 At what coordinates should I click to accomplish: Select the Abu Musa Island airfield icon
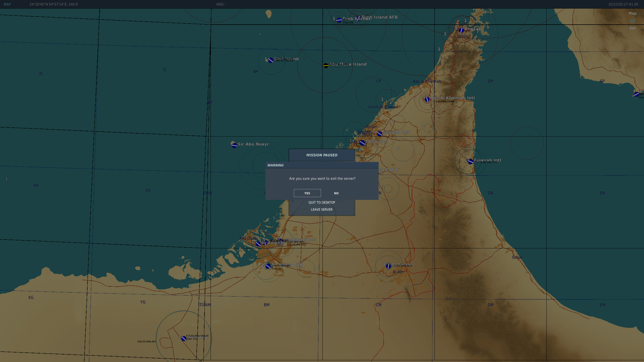pyautogui.click(x=326, y=65)
